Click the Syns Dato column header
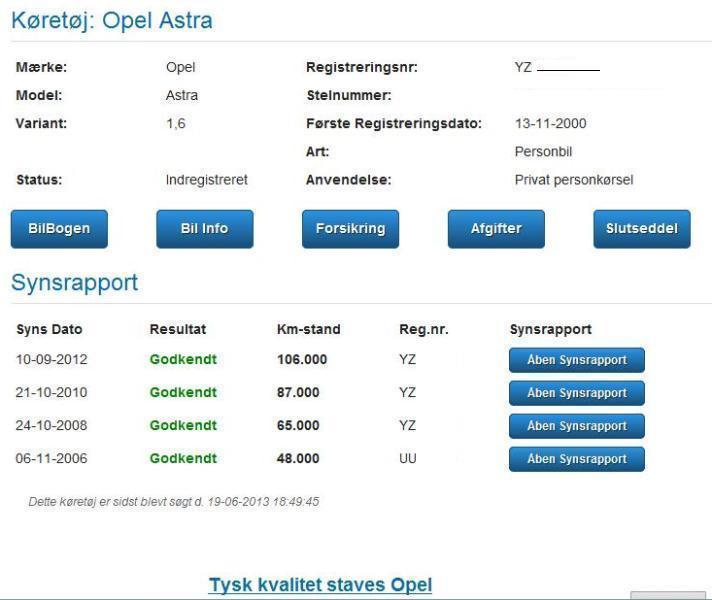This screenshot has width=712, height=600. [49, 329]
